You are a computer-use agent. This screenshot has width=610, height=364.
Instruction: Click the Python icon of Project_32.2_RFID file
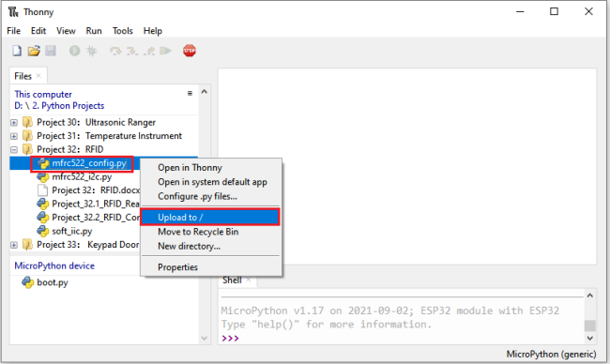[43, 218]
